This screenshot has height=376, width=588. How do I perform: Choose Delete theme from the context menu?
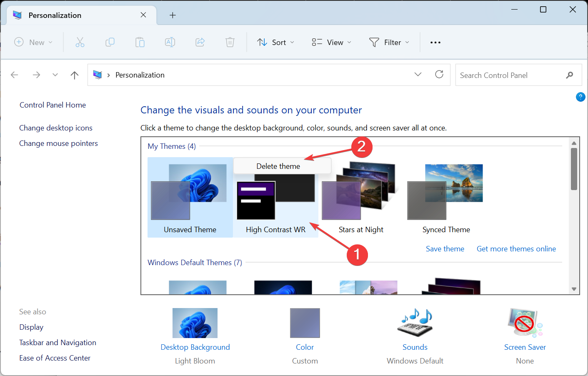coord(278,166)
